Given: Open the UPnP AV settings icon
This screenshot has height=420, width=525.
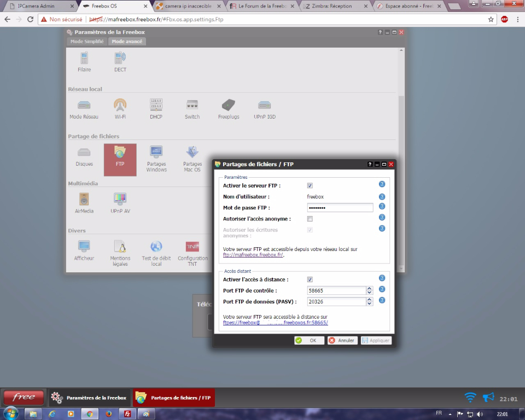Looking at the screenshot, I should [120, 203].
